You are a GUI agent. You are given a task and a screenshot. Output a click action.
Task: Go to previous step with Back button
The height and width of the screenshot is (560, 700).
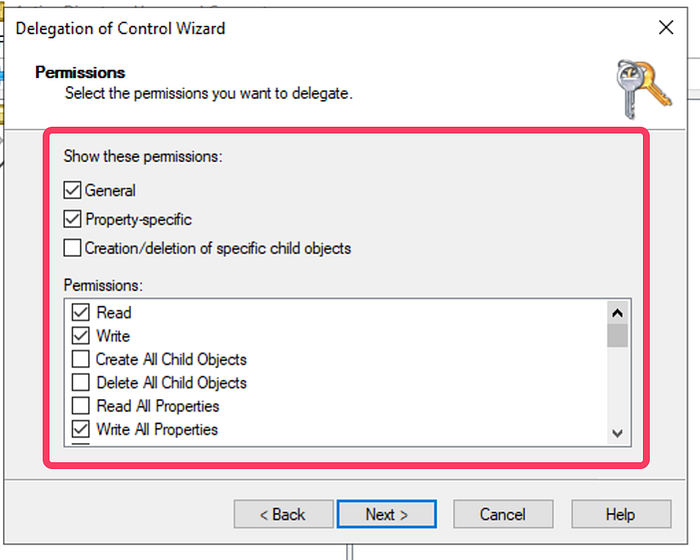(283, 514)
